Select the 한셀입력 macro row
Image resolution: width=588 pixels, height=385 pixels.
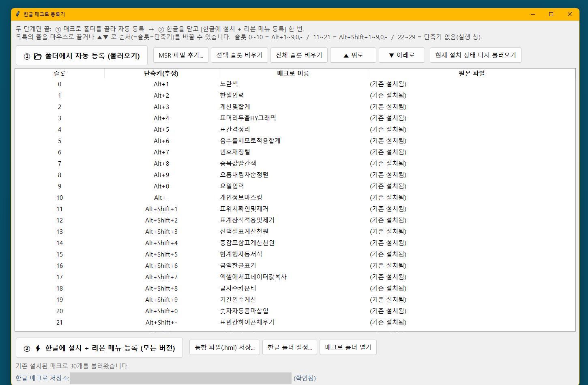pos(295,95)
